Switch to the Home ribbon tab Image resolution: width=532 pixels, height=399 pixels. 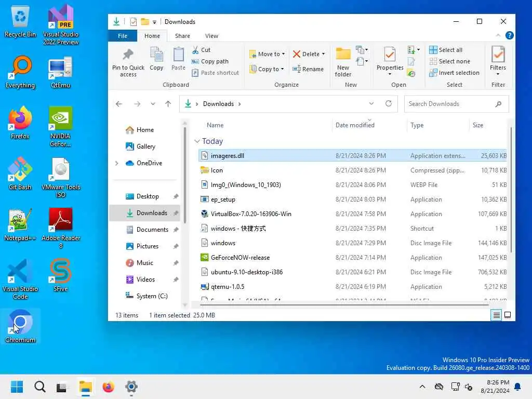click(152, 36)
